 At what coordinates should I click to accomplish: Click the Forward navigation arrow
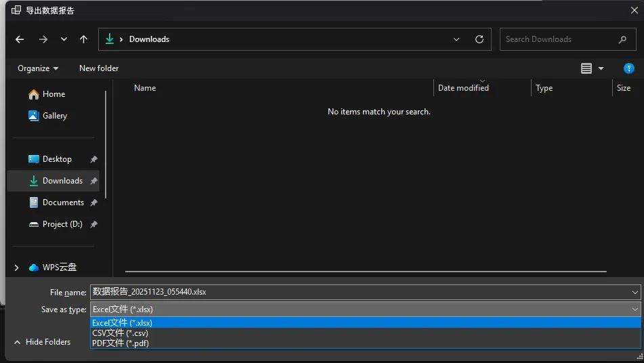[43, 39]
